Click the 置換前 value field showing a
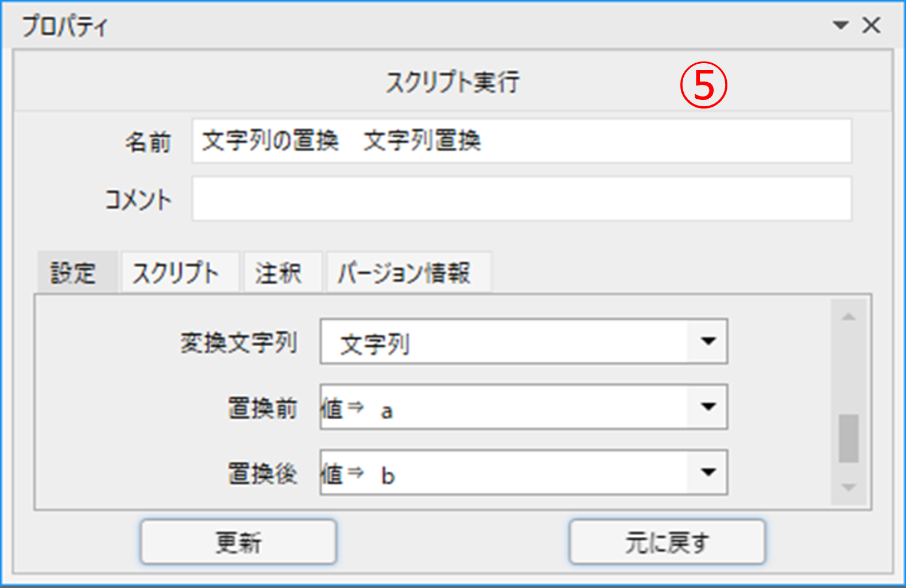906x588 pixels. [x=504, y=407]
